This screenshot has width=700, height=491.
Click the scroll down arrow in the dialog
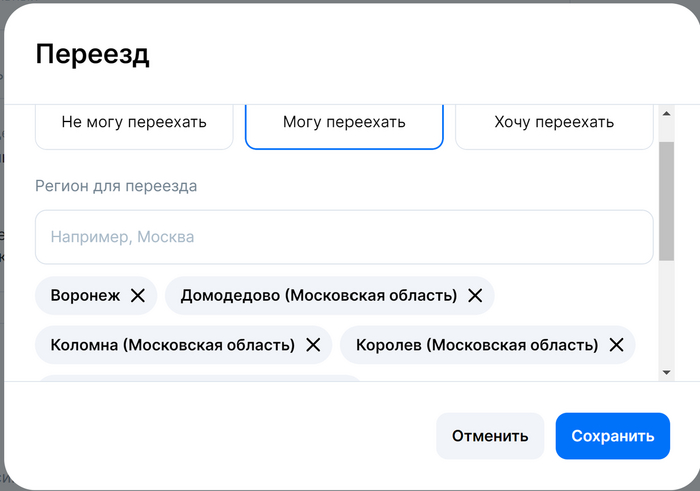(x=666, y=372)
